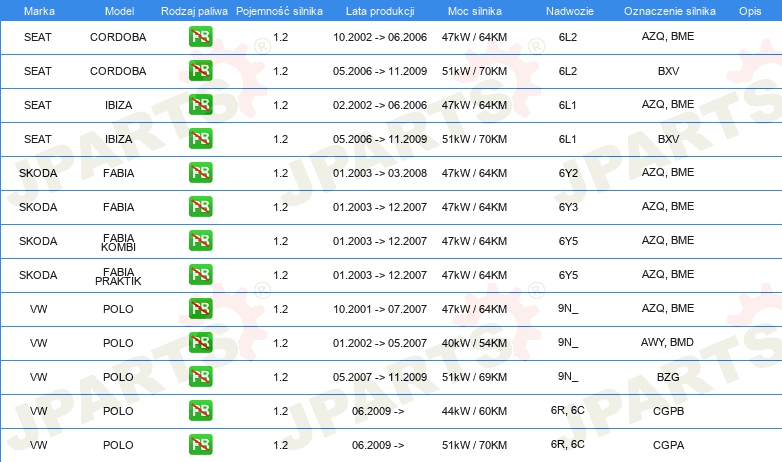Viewport: 782px width, 462px height.
Task: Click the SKODA brand cell in the FABIA 6Y2 row
Action: tap(38, 173)
